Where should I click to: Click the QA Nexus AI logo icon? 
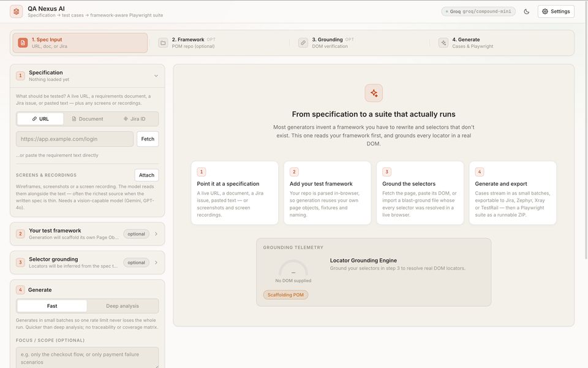tap(16, 12)
